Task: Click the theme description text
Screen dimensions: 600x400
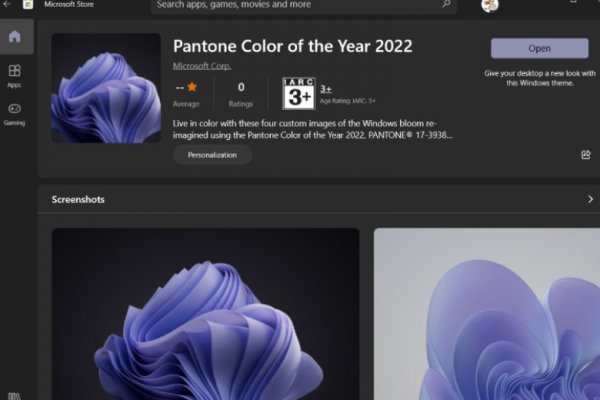Action: pyautogui.click(x=313, y=127)
